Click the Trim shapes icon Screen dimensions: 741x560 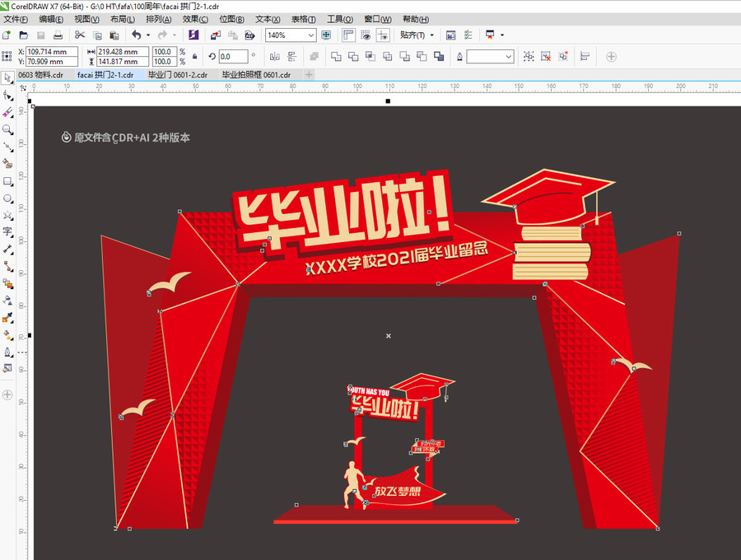pos(353,57)
